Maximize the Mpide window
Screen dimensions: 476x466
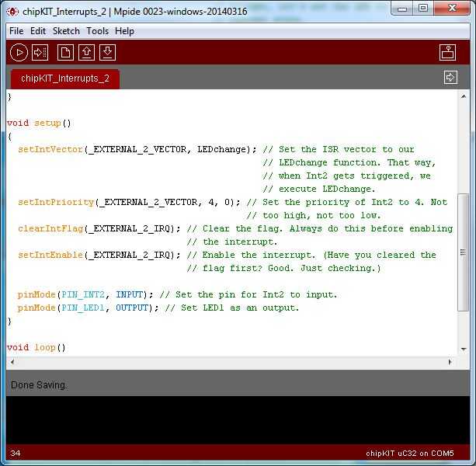(x=423, y=9)
